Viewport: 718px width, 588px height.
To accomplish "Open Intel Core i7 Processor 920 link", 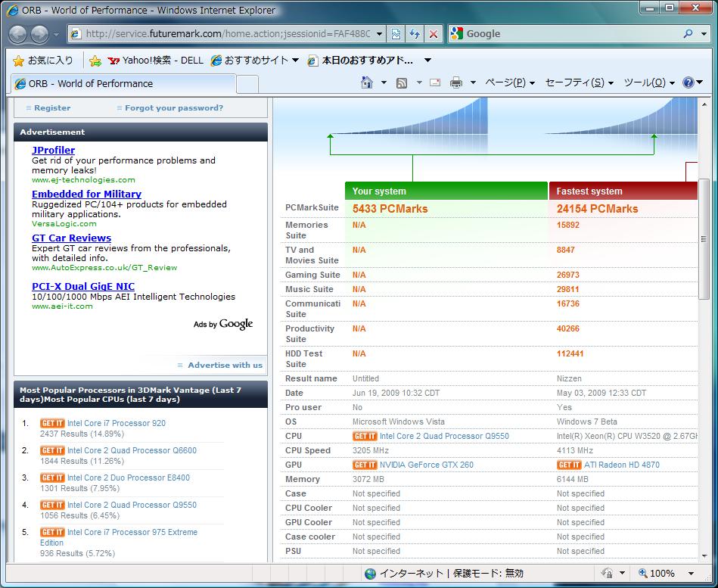I will (117, 423).
